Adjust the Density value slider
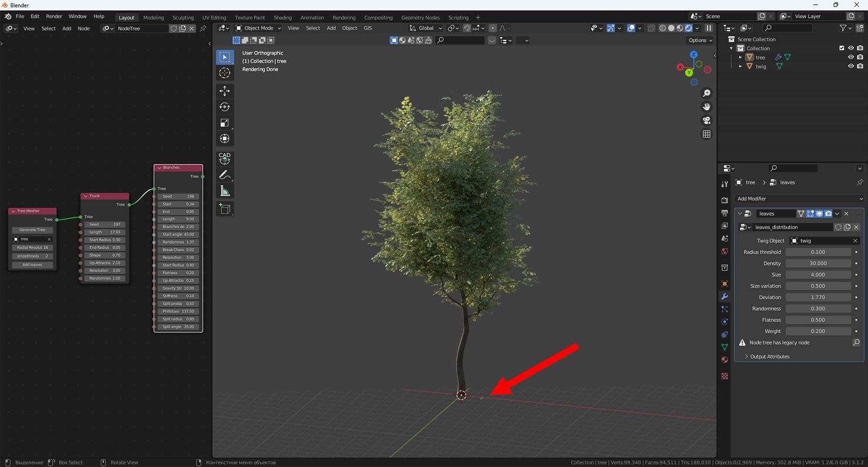Viewport: 868px width, 467px height. 818,263
